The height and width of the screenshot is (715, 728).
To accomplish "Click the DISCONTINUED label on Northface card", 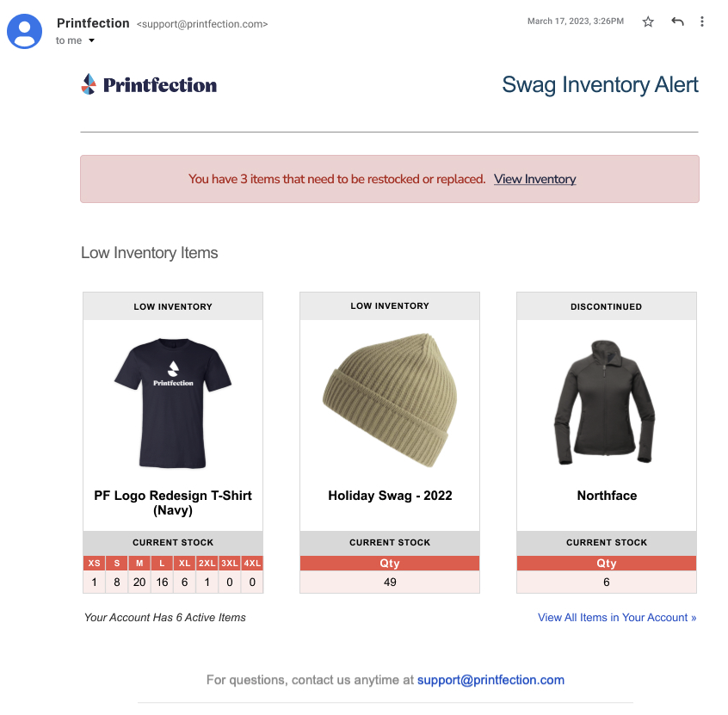I will pyautogui.click(x=606, y=306).
